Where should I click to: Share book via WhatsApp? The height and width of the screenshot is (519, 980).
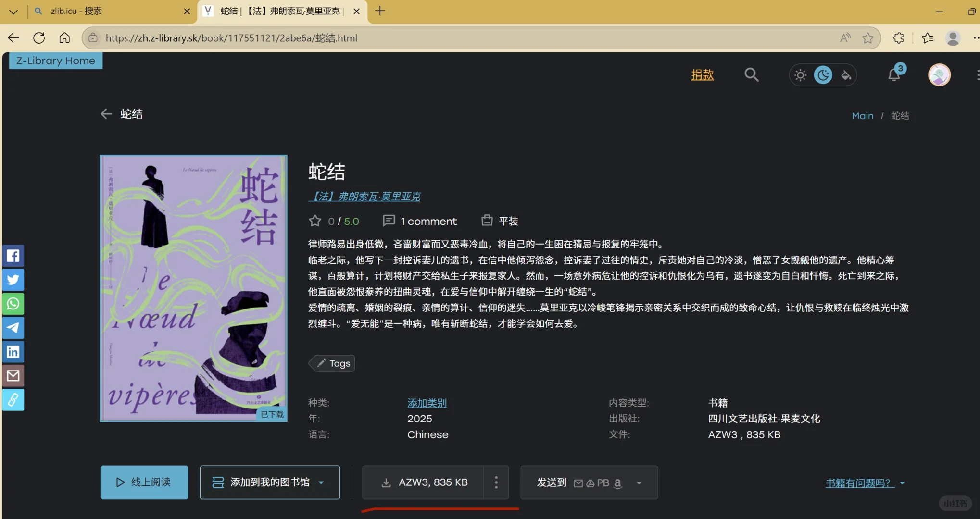pyautogui.click(x=13, y=304)
